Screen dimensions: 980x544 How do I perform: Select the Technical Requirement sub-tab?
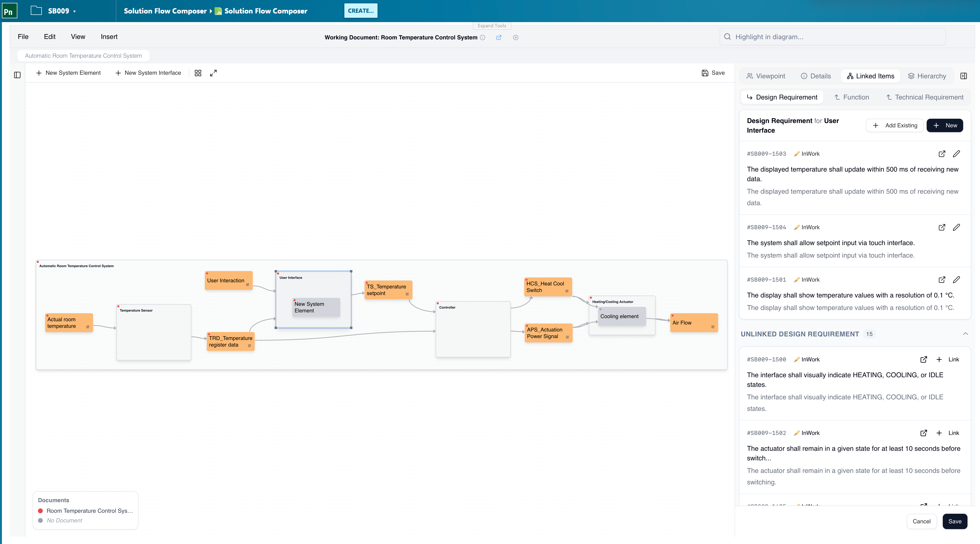click(x=925, y=97)
